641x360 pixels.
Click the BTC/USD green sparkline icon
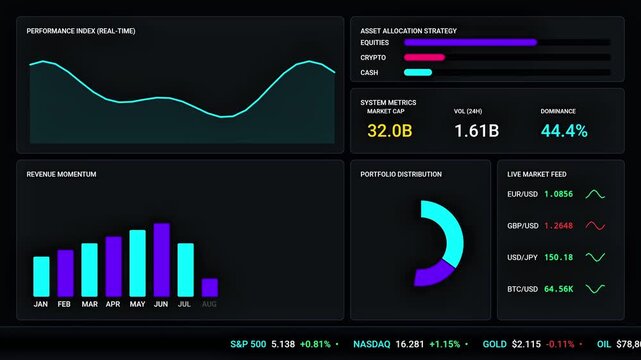coord(595,288)
